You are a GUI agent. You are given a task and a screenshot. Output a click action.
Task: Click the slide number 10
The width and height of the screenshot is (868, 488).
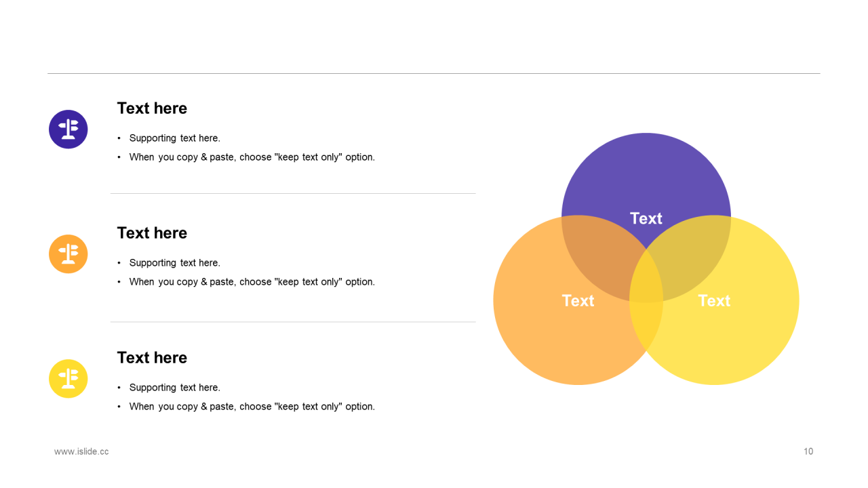point(808,451)
